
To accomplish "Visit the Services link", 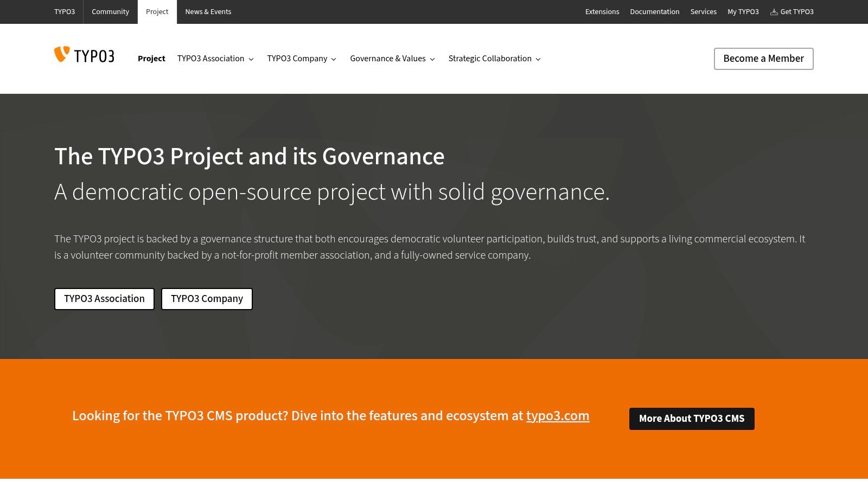I will pyautogui.click(x=704, y=12).
